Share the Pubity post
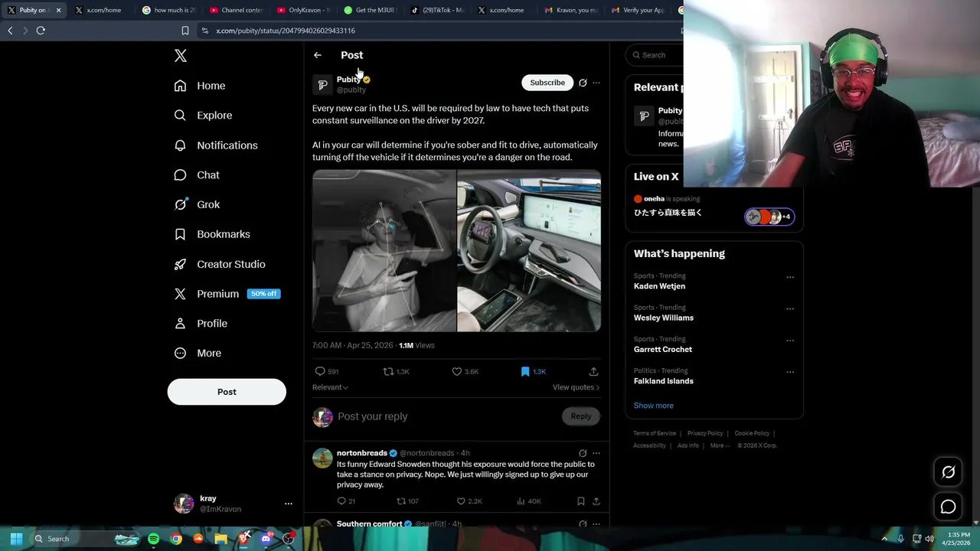980x551 pixels. tap(593, 371)
